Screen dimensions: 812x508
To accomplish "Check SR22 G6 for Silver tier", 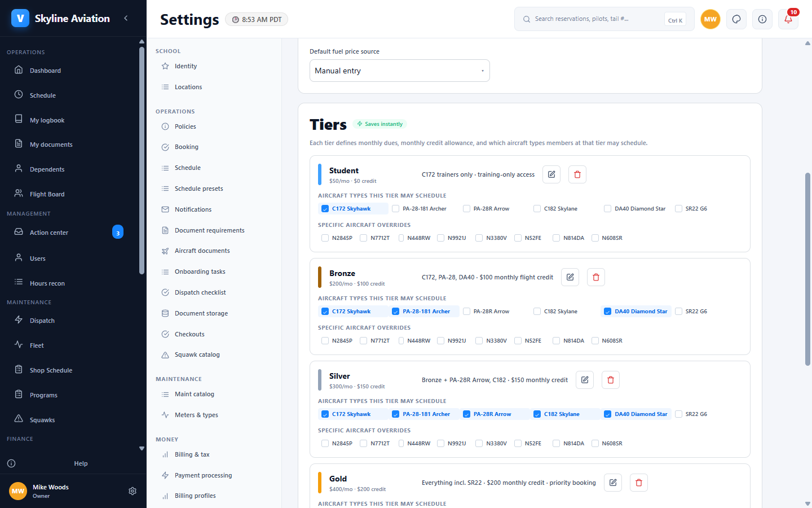I will (x=678, y=414).
